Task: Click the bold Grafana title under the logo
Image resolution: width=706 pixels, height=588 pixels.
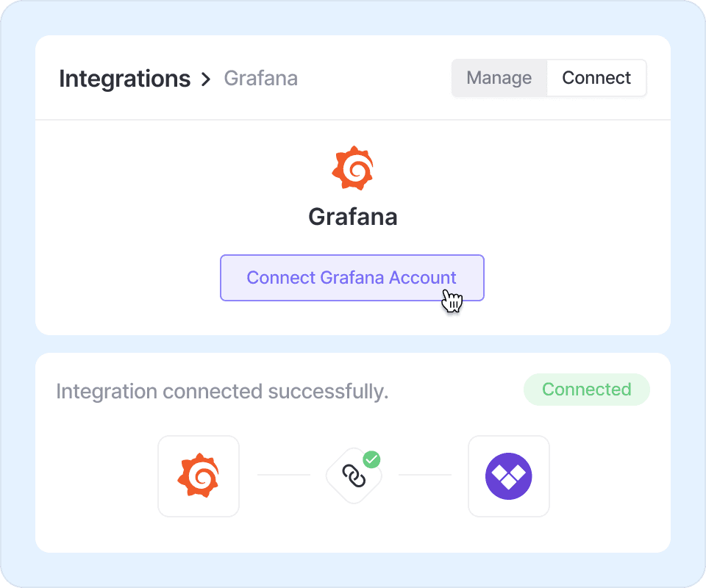Action: (352, 217)
